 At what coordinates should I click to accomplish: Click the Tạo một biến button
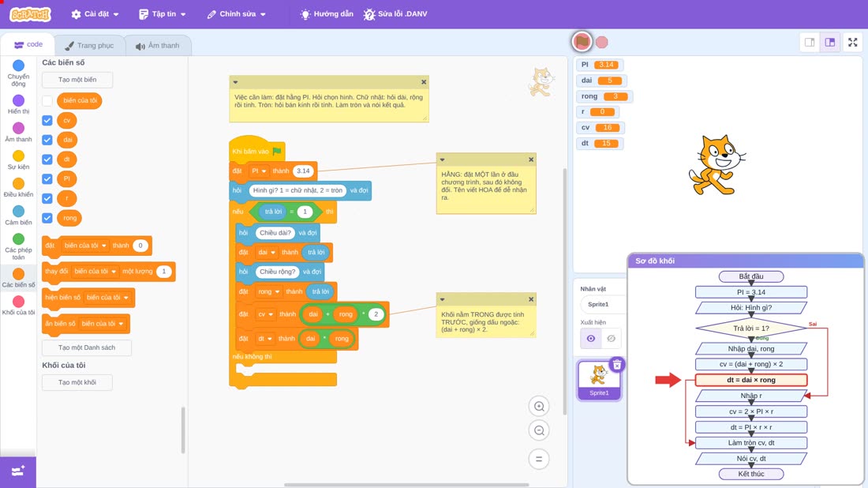point(77,80)
